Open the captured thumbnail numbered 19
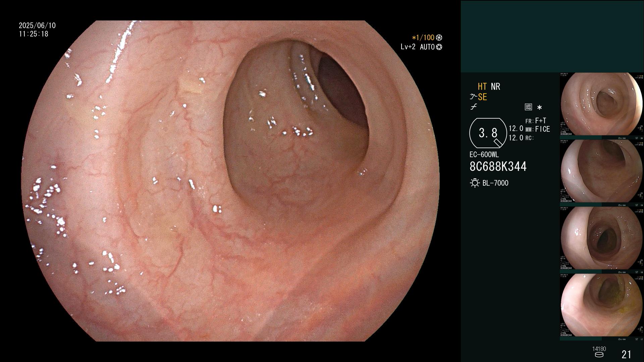Image resolution: width=644 pixels, height=362 pixels. pos(602,171)
